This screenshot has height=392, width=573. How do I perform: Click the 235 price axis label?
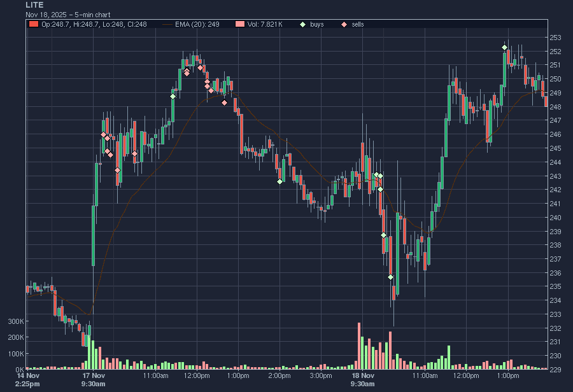[555, 287]
